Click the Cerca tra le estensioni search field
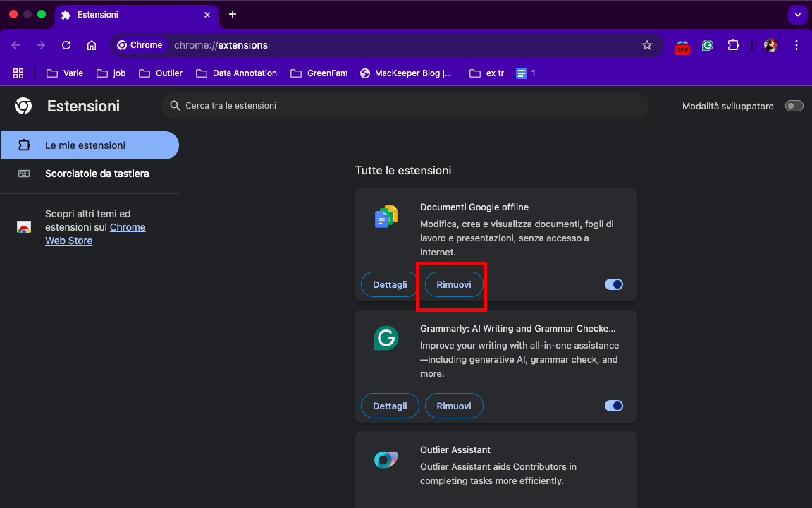Screen dimensions: 812x508 (x=405, y=106)
